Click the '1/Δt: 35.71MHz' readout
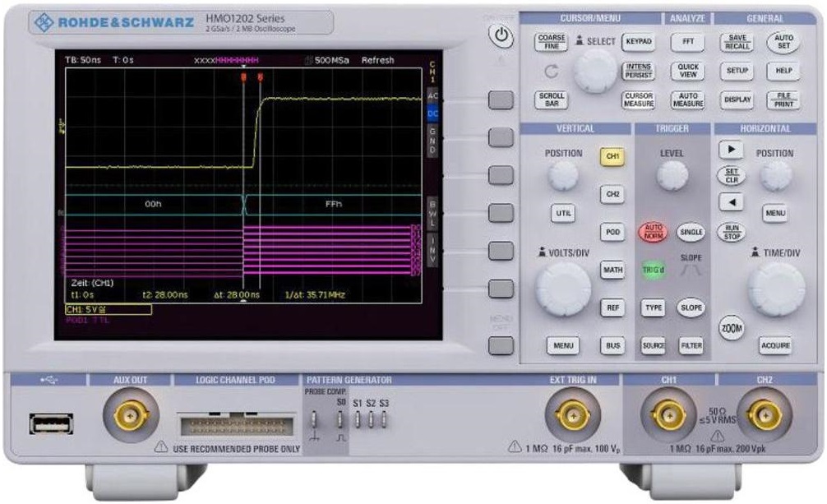The height and width of the screenshot is (504, 827). point(315,295)
